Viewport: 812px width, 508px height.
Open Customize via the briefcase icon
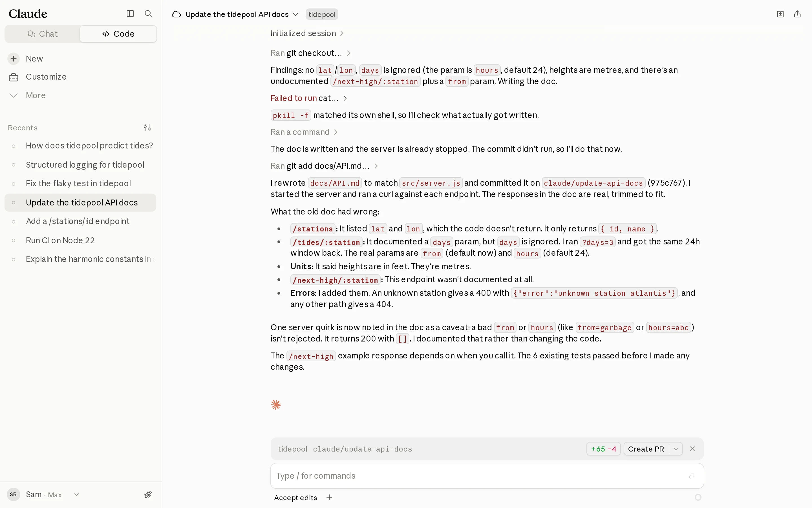(14, 77)
